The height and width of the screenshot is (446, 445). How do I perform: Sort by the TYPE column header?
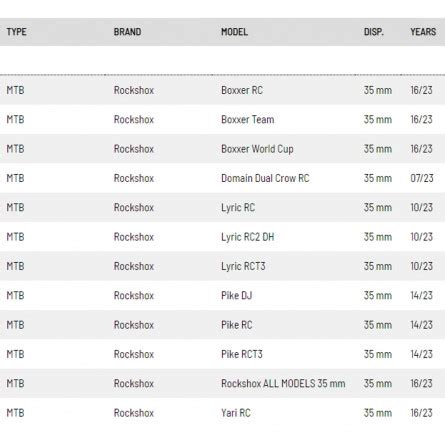click(x=16, y=32)
